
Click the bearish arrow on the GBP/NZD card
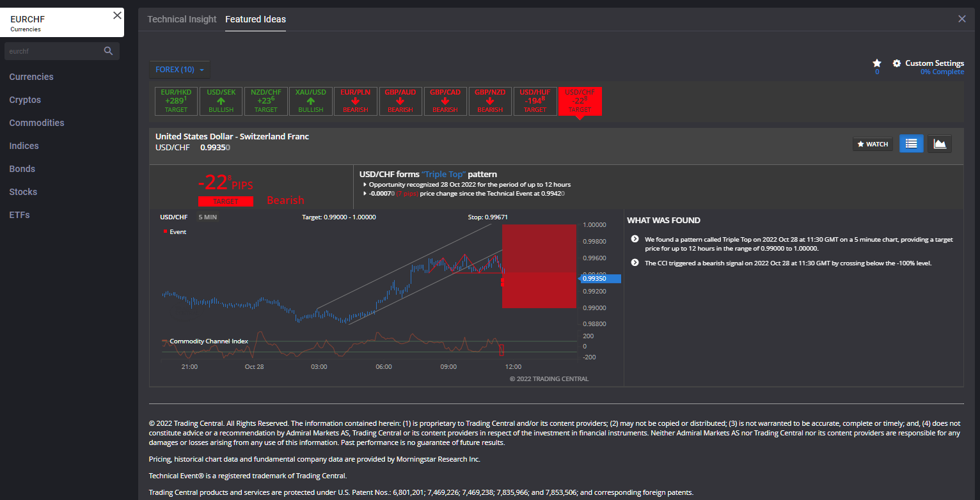[490, 100]
